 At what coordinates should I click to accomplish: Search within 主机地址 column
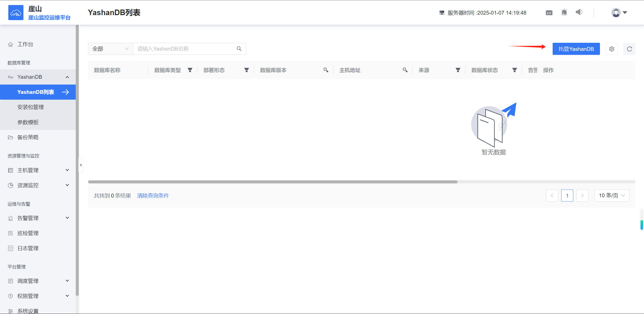[x=405, y=70]
